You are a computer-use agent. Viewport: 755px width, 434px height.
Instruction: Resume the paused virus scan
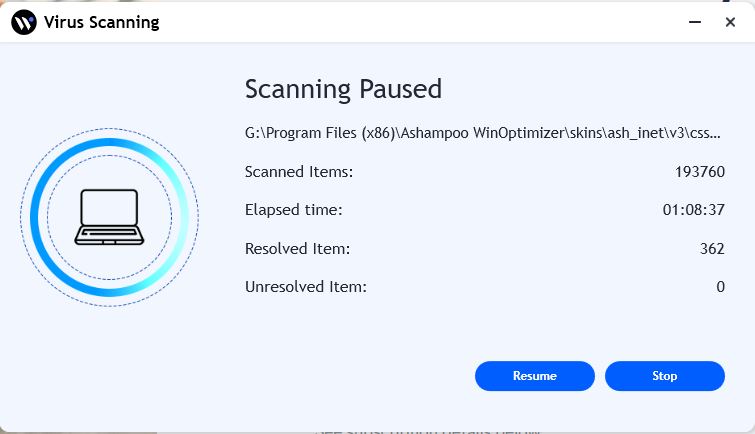[534, 376]
